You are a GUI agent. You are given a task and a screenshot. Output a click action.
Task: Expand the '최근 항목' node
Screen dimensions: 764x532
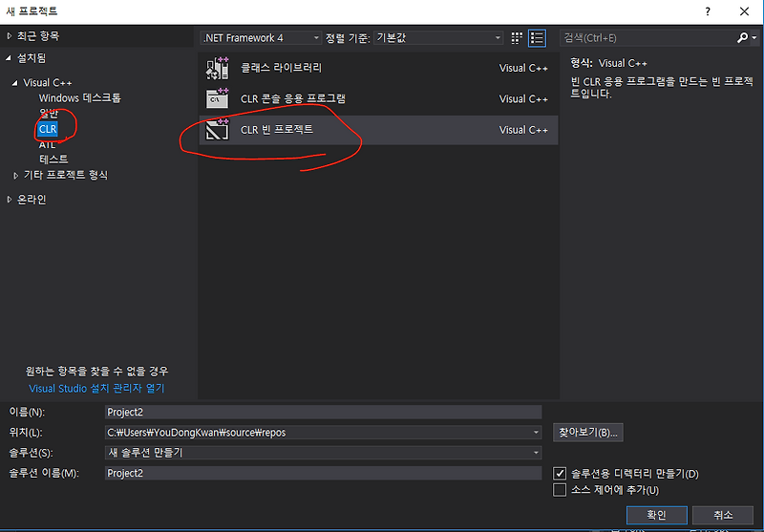coord(9,36)
